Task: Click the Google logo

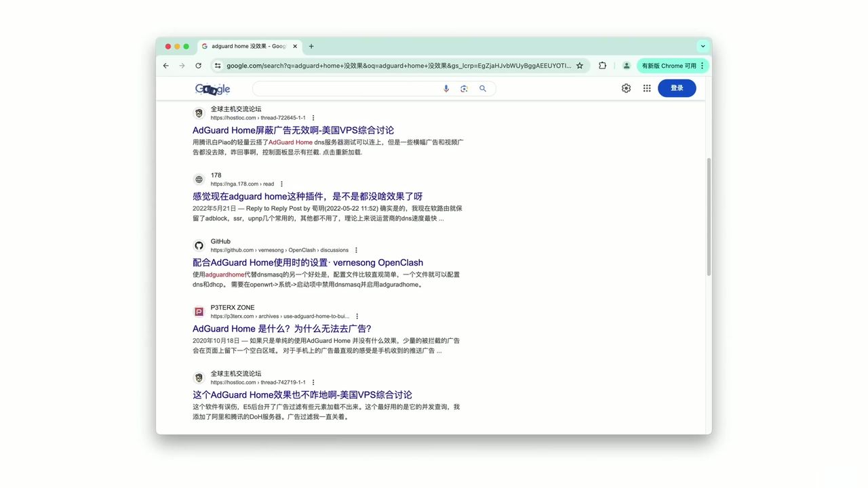Action: click(212, 88)
